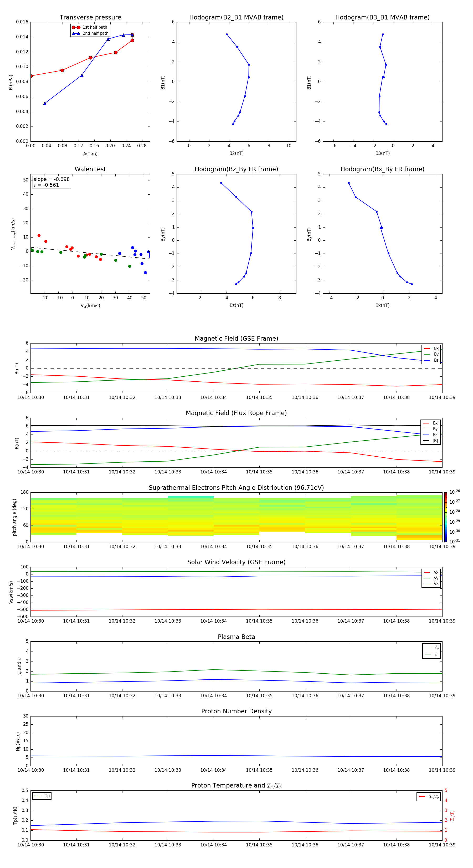Screen dimensions: 473x868
Task: Select the "V_A(km/s)" x-axis label
Action: [x=90, y=306]
